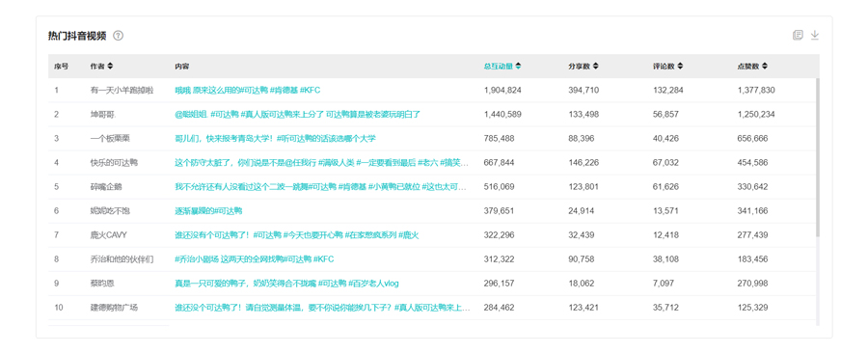Click comment count 7,097
This screenshot has width=868, height=353.
[664, 284]
